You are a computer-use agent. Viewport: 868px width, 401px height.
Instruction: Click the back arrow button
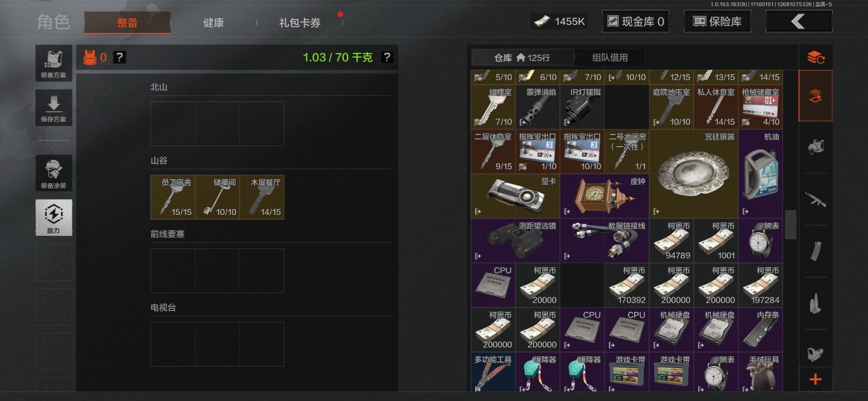tap(799, 21)
